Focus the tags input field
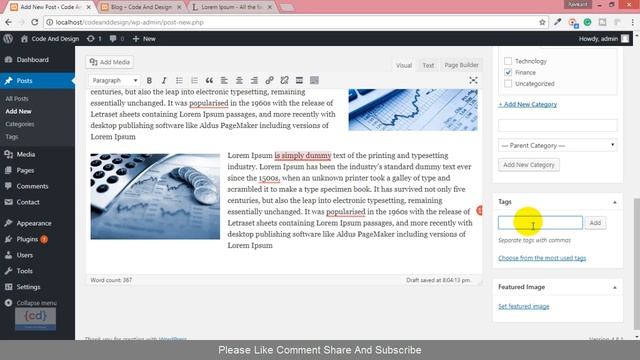This screenshot has height=360, width=640. click(x=540, y=223)
